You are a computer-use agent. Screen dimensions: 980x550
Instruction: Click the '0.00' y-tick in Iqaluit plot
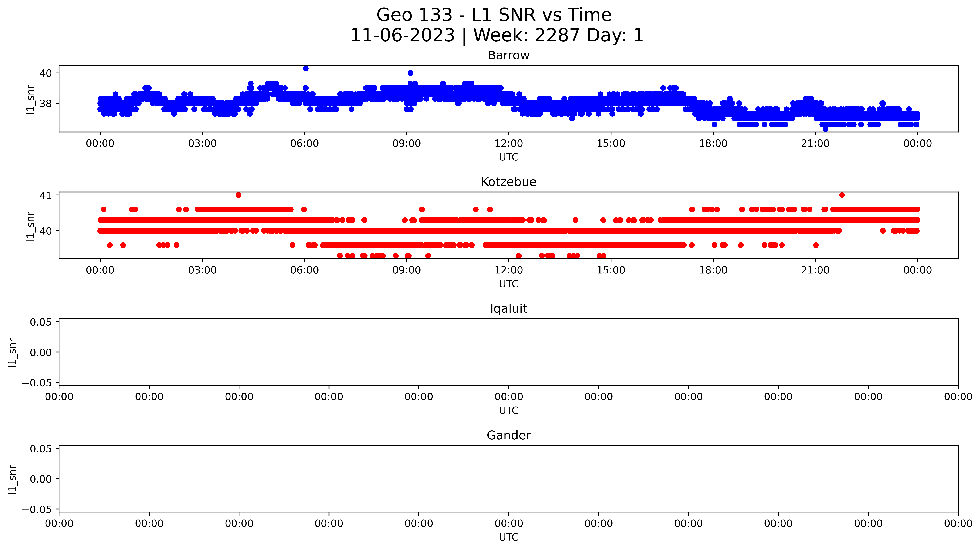[x=41, y=353]
